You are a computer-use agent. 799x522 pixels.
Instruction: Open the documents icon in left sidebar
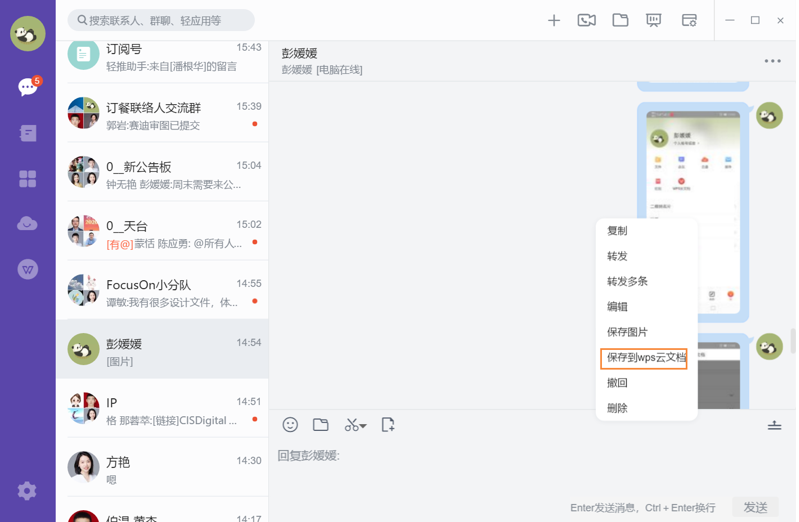coord(27,133)
